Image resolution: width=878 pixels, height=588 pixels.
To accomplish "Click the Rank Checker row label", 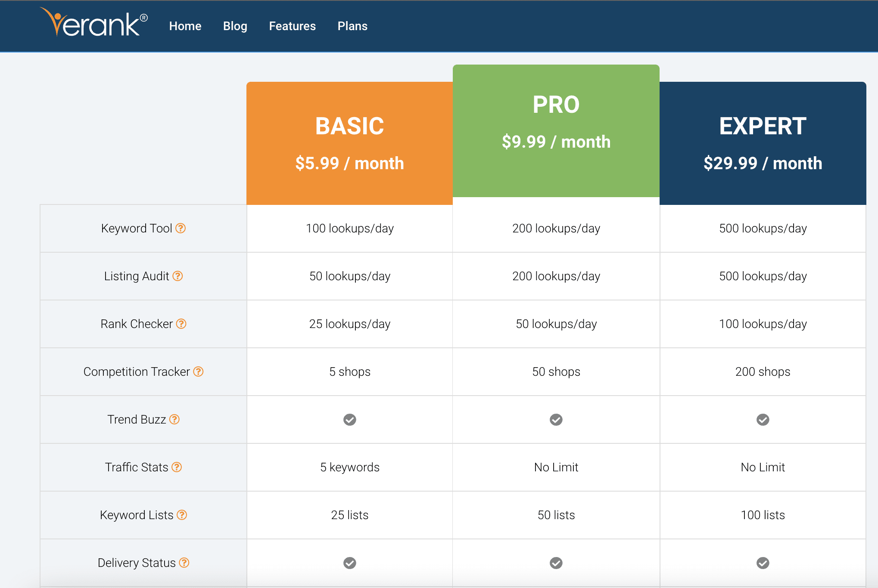I will click(137, 324).
